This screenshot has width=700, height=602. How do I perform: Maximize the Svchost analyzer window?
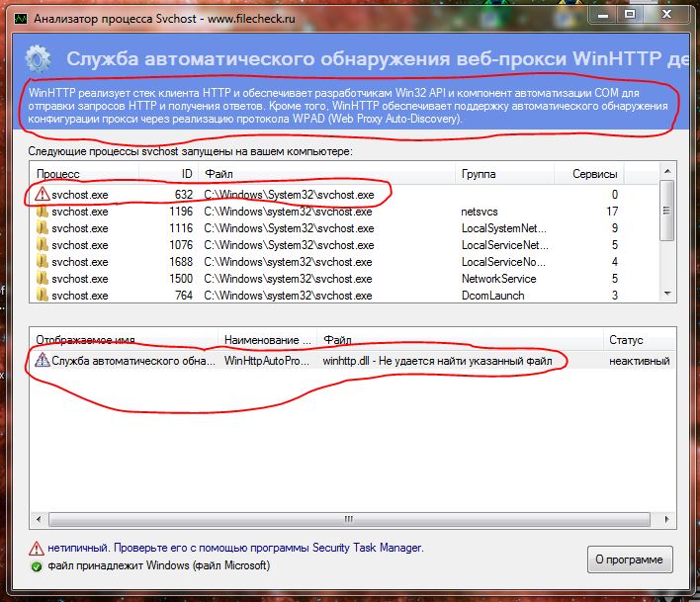click(x=630, y=15)
